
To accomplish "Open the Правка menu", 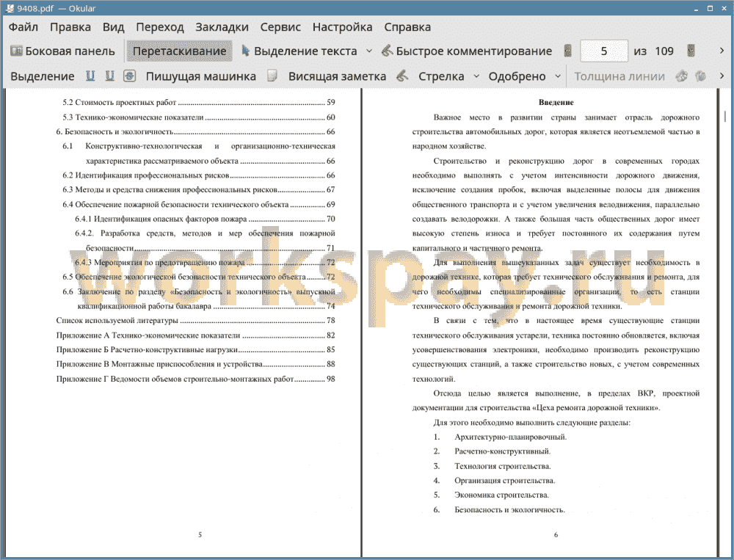I will [x=70, y=27].
